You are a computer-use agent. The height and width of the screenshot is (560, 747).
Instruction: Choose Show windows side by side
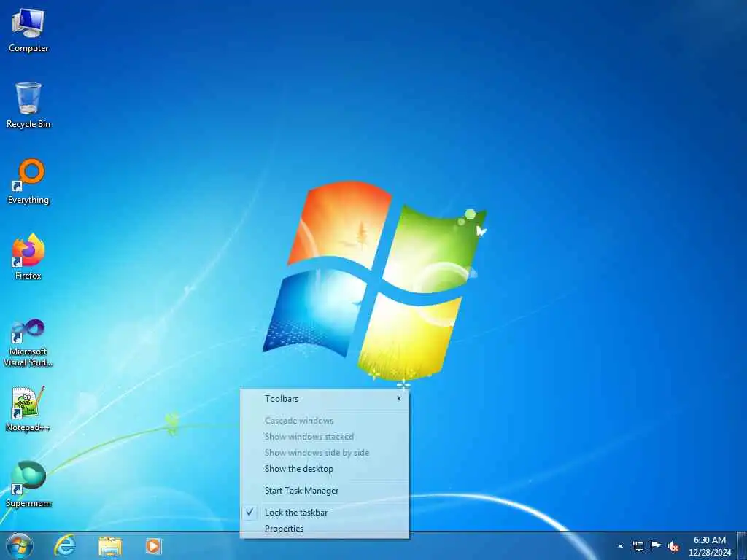[x=325, y=453]
